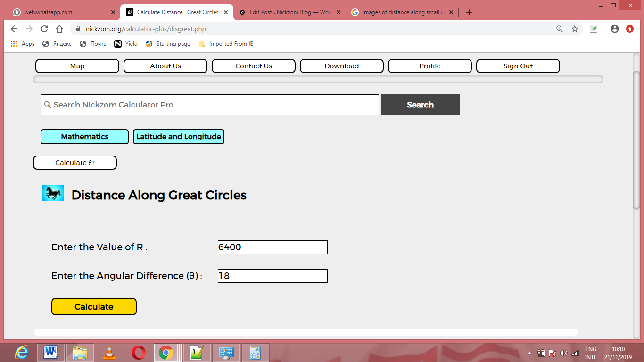Open the green extension icon
Viewport: 644px width, 362px height.
[594, 29]
